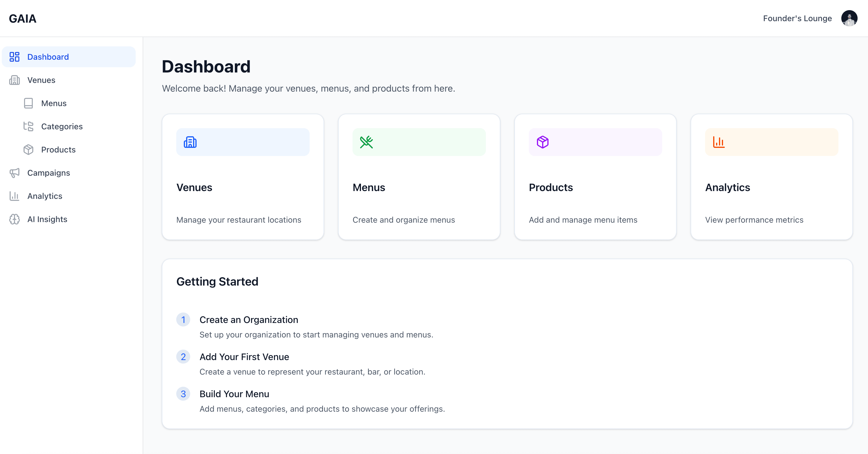Screen dimensions: 868x454
Task: Click the Campaigns megaphone icon
Action: click(x=14, y=172)
